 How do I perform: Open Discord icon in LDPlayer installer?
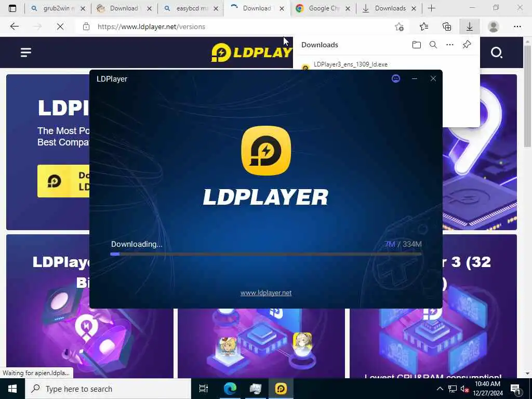pos(395,79)
